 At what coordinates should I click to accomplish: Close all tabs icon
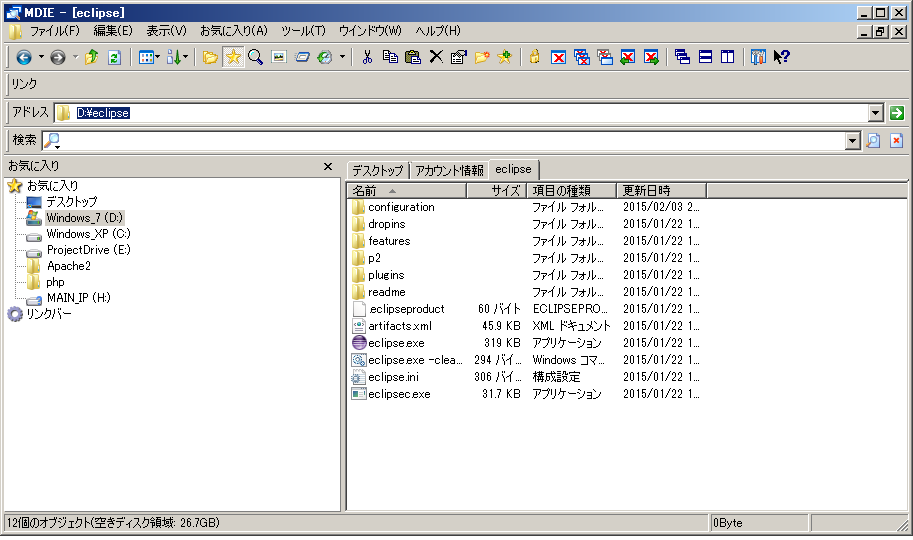[x=582, y=57]
